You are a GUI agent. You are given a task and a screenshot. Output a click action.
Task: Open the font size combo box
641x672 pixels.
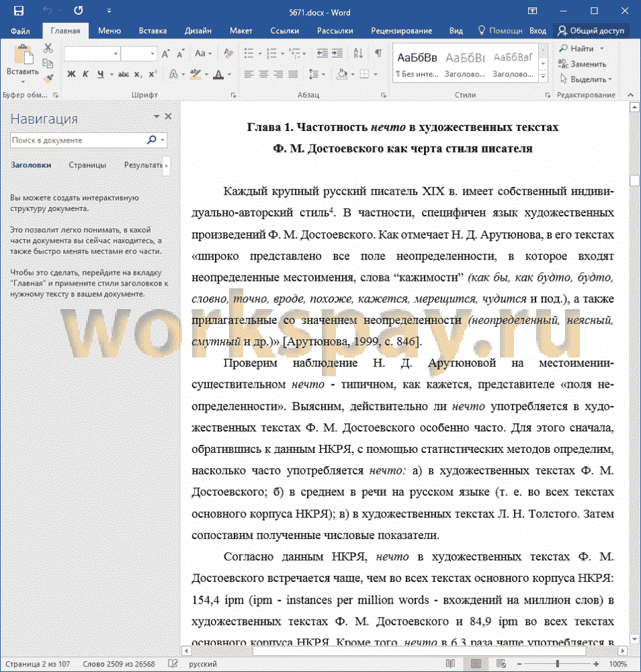tap(138, 54)
